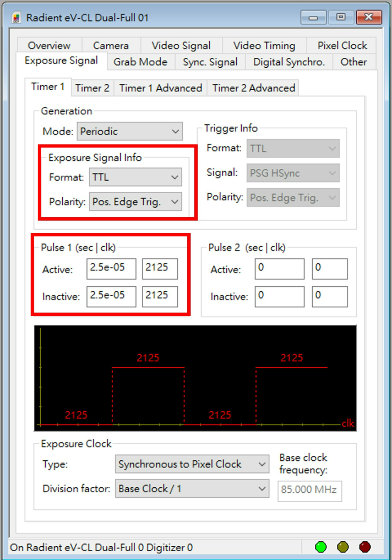This screenshot has width=392, height=560.
Task: Maximize the Radient eV-CL window
Action: pyautogui.click(x=341, y=17)
